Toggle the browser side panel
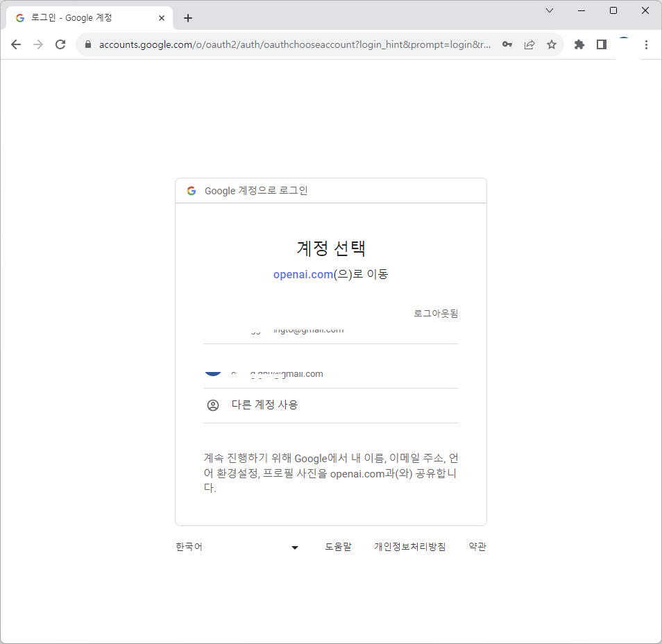Screen dimensions: 662x644 [602, 44]
